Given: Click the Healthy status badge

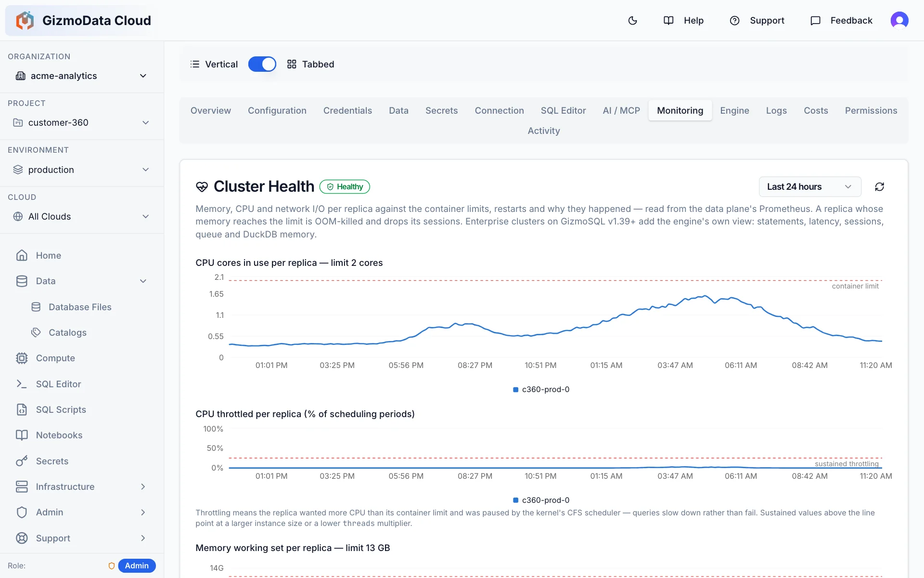Looking at the screenshot, I should pyautogui.click(x=345, y=187).
